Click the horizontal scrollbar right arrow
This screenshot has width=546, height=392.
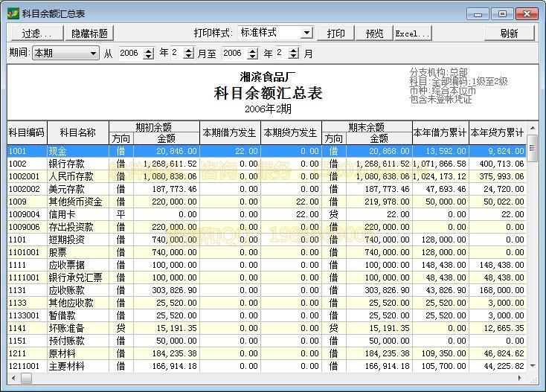pyautogui.click(x=519, y=379)
